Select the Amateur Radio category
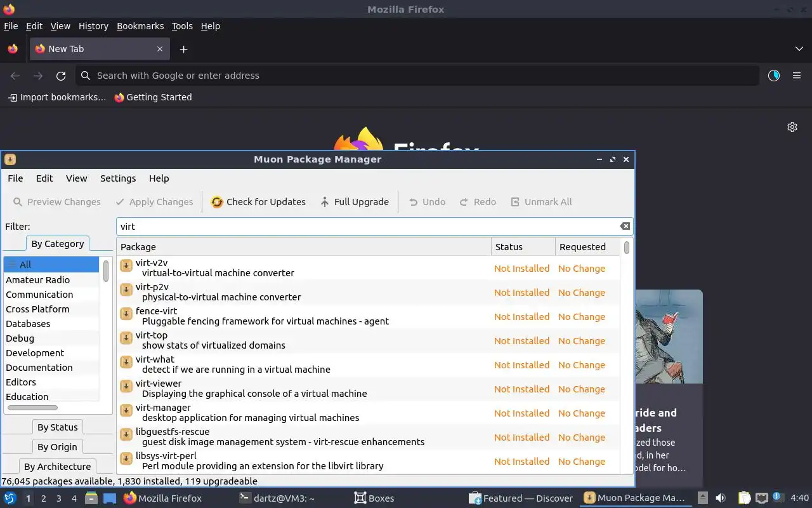The image size is (812, 508). [51, 280]
